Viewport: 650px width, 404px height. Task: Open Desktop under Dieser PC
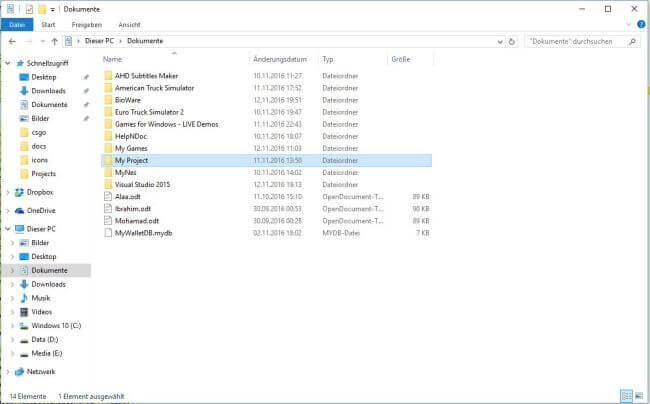44,256
